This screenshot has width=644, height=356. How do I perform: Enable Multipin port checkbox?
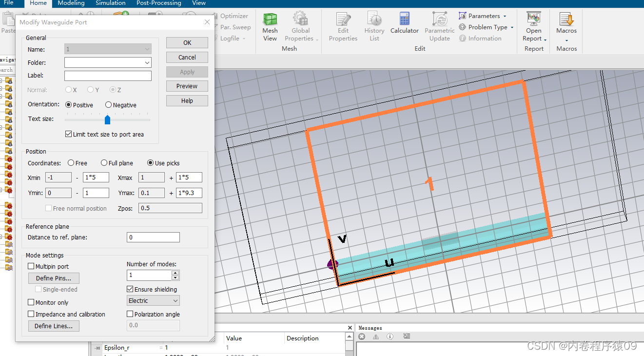click(31, 266)
